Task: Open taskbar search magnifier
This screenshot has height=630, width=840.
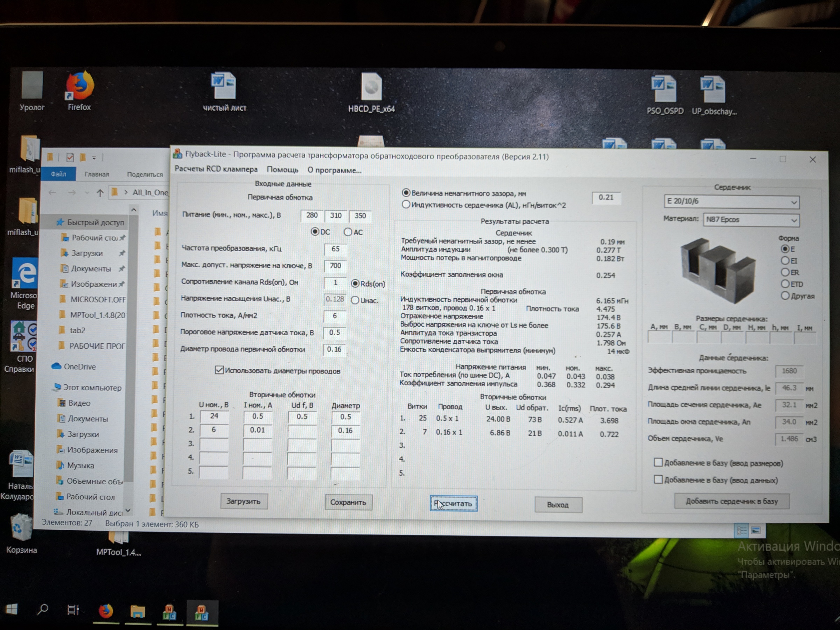Action: click(x=43, y=610)
